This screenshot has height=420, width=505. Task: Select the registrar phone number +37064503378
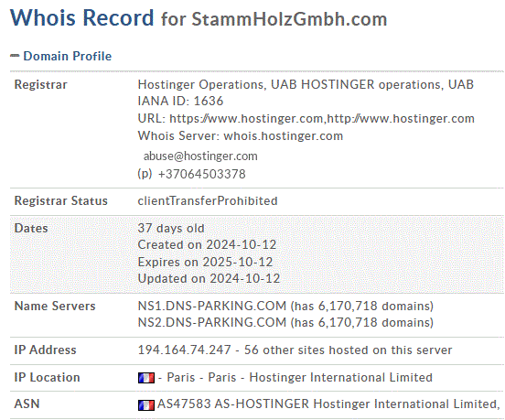pyautogui.click(x=201, y=174)
